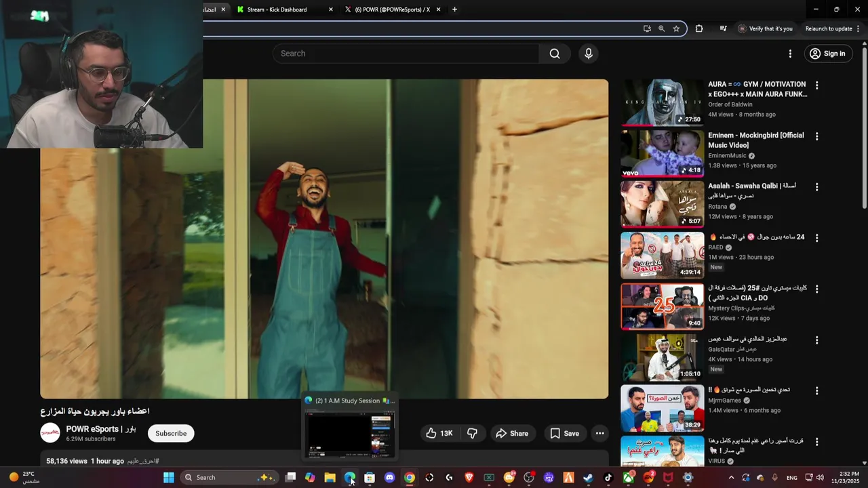Click the YouTube search magnifier button
868x488 pixels.
(x=555, y=54)
